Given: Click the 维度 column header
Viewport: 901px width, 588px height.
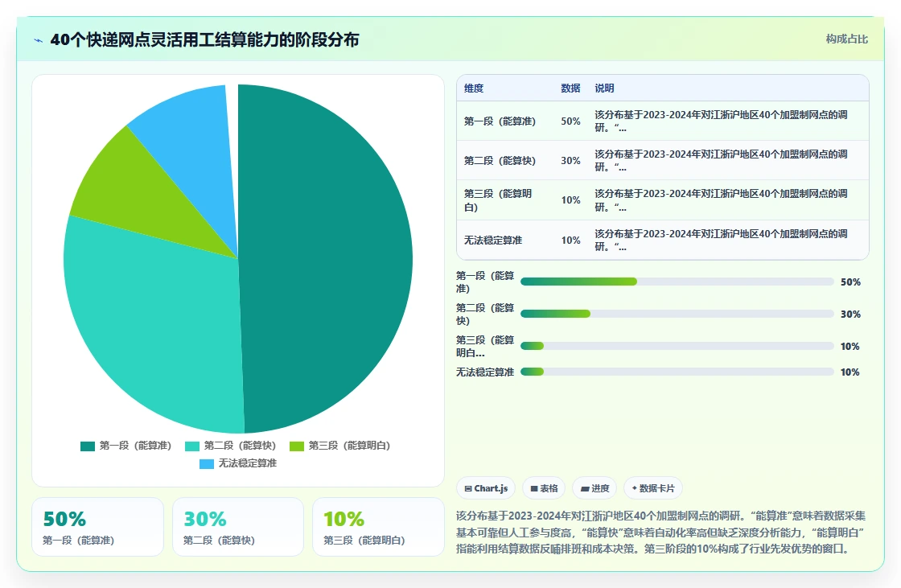Looking at the screenshot, I should 474,88.
